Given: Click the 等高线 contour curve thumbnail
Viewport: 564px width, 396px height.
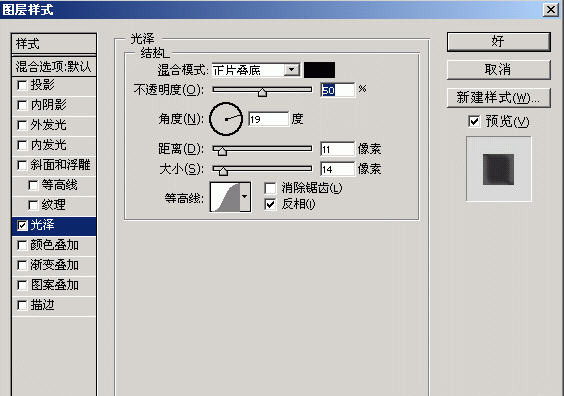Looking at the screenshot, I should (225, 196).
